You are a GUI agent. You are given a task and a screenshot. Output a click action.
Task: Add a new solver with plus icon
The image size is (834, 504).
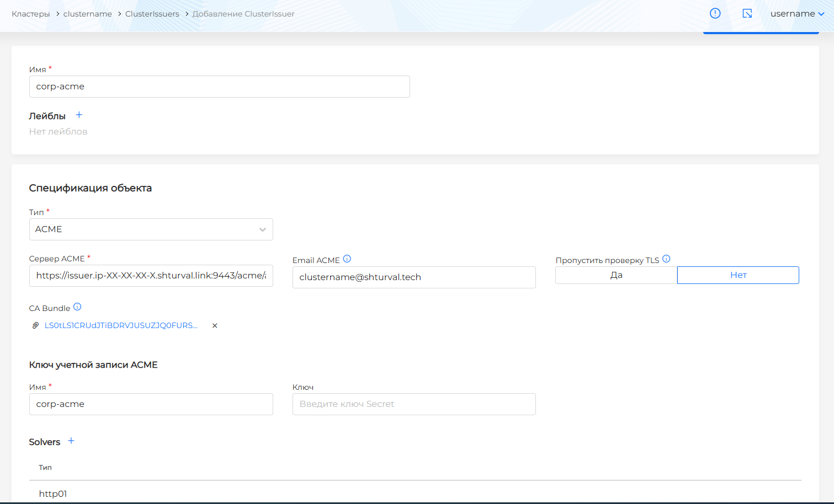71,441
